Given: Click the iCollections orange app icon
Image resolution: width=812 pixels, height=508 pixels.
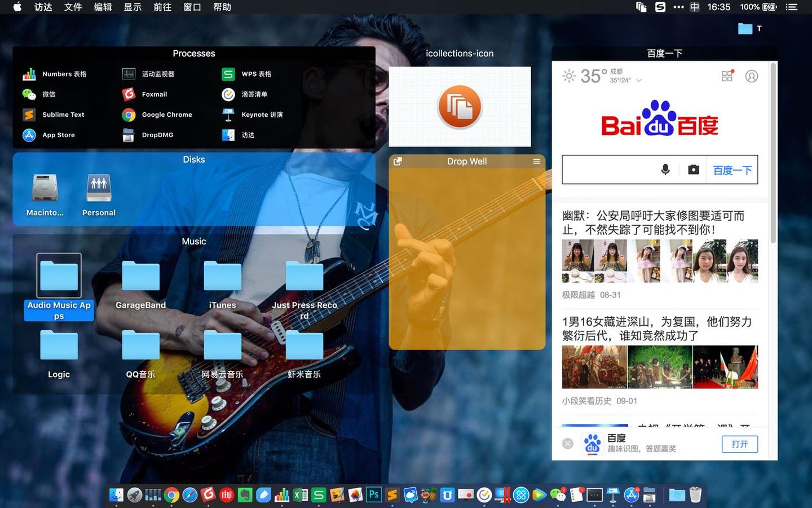Looking at the screenshot, I should click(x=460, y=107).
